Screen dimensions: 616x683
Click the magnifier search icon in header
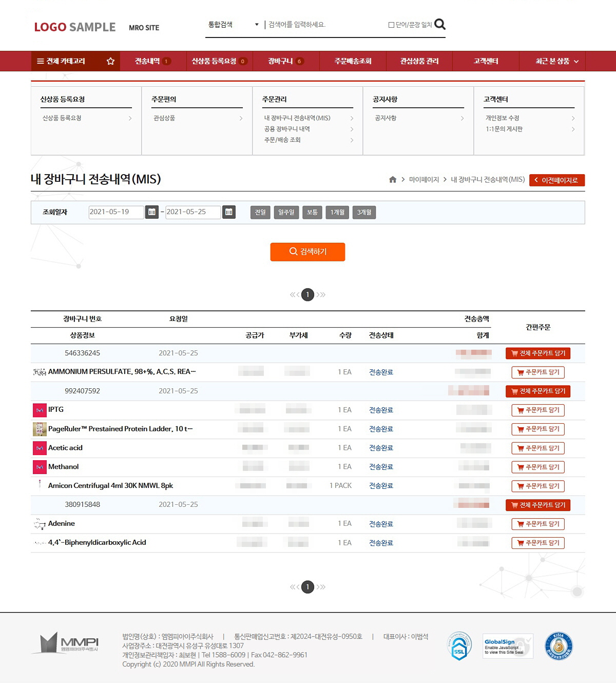pyautogui.click(x=440, y=24)
